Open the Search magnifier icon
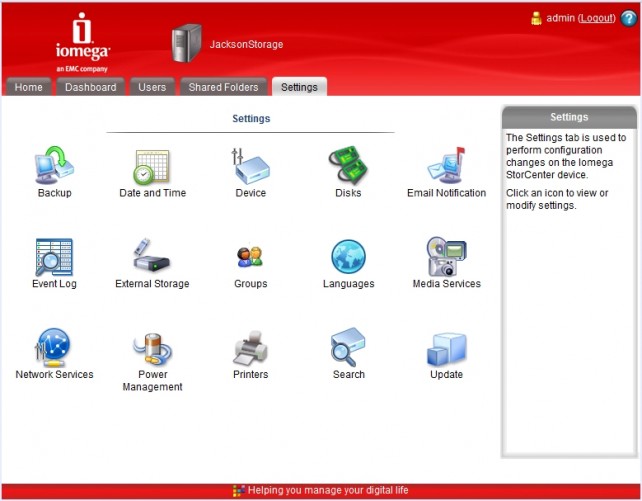Screen dimensions: 642x501 (348, 347)
